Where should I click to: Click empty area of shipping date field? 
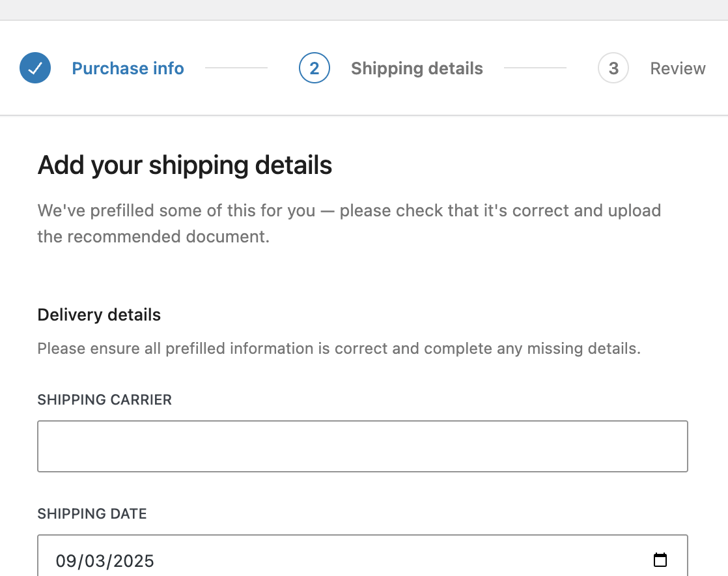click(x=399, y=560)
